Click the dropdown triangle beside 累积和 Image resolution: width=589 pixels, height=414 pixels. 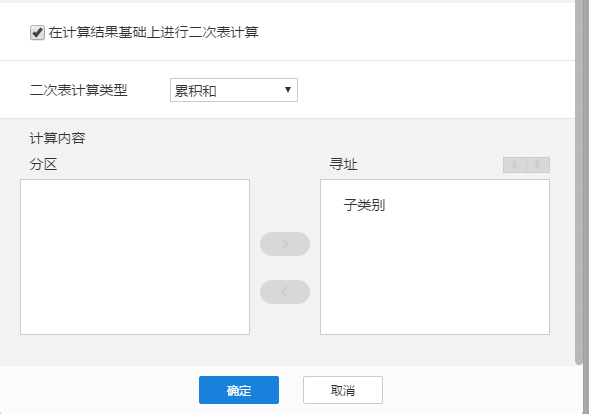pyautogui.click(x=288, y=90)
